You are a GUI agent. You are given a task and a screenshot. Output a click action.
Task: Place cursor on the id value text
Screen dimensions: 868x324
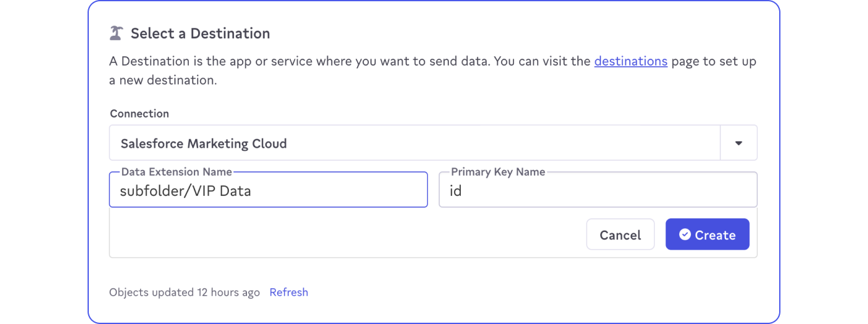455,191
